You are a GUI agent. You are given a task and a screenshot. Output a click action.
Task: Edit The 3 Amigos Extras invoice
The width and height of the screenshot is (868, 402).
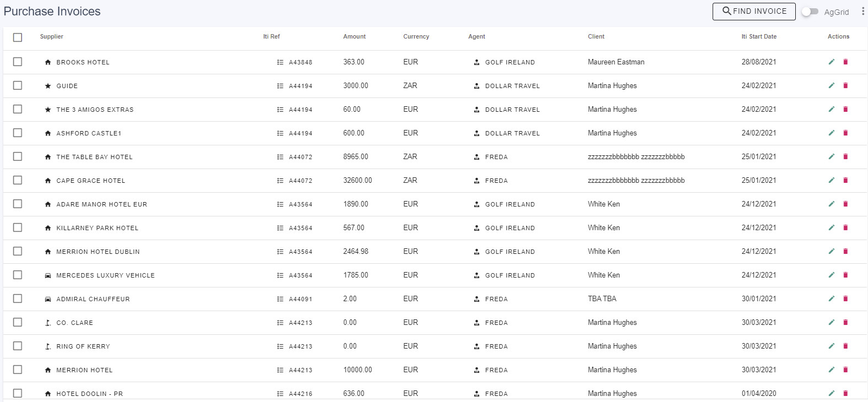pos(832,109)
